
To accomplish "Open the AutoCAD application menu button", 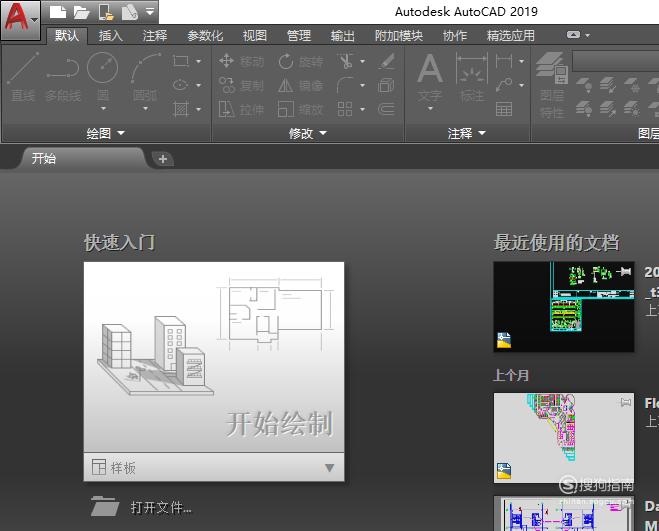I will pos(20,20).
